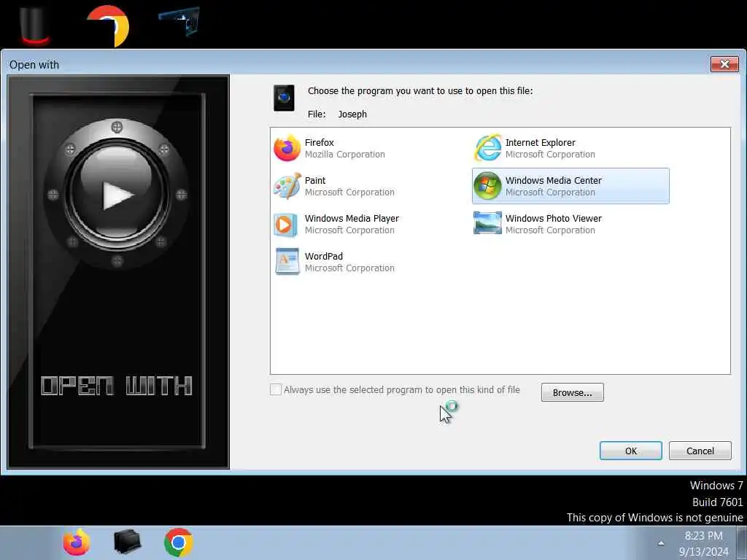
Task: Close the Open with dialog
Action: click(x=724, y=64)
